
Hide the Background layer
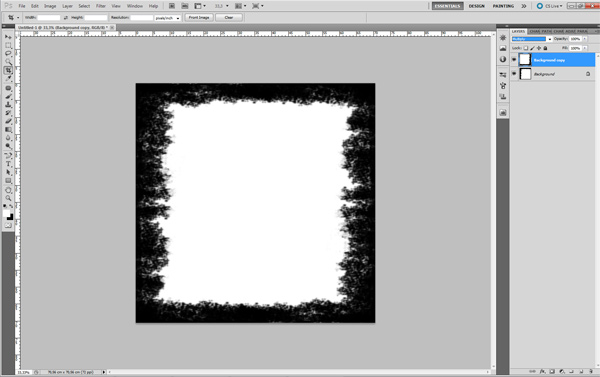tap(514, 74)
